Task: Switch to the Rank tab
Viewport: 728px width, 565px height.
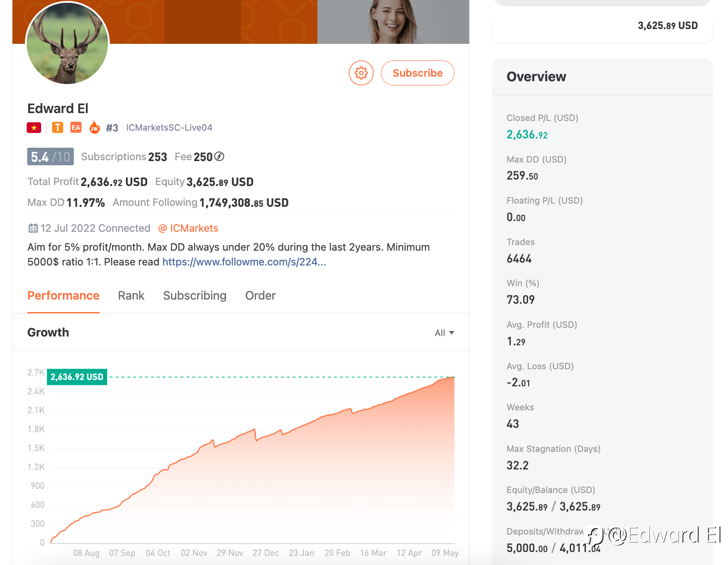Action: (131, 295)
